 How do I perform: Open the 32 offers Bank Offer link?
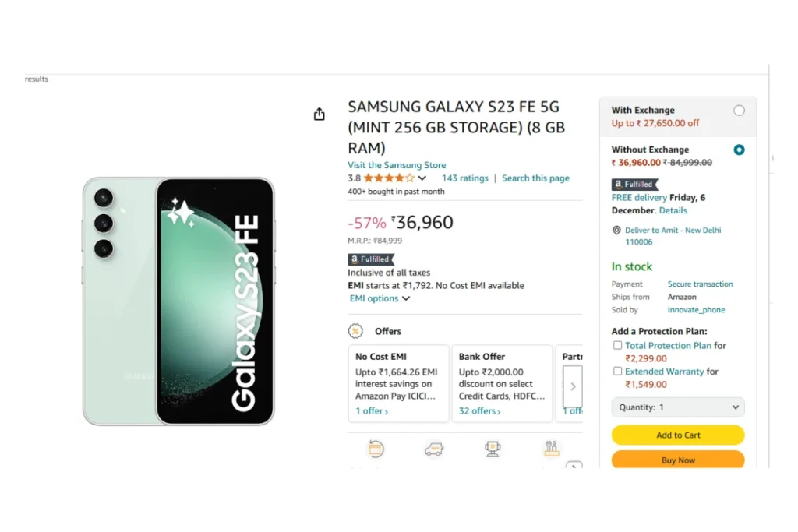coord(479,411)
